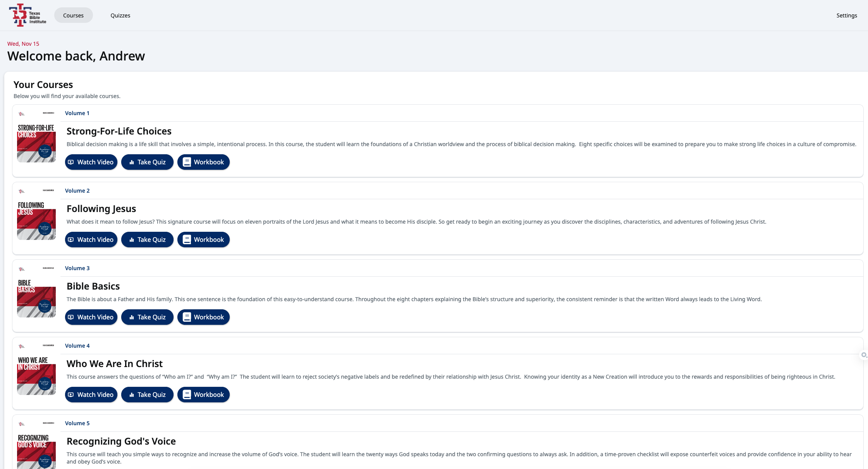Click the Volume 3 label
This screenshot has width=868, height=469.
(77, 268)
